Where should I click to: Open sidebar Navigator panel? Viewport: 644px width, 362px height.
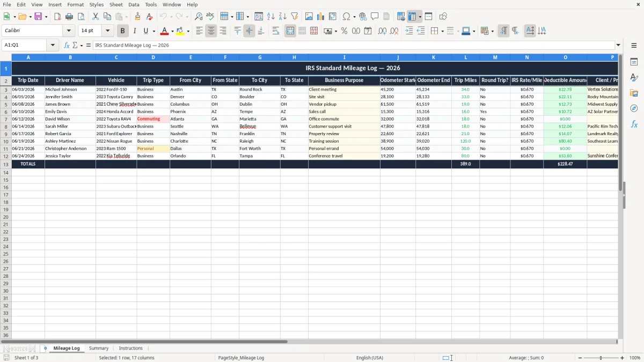tap(634, 108)
